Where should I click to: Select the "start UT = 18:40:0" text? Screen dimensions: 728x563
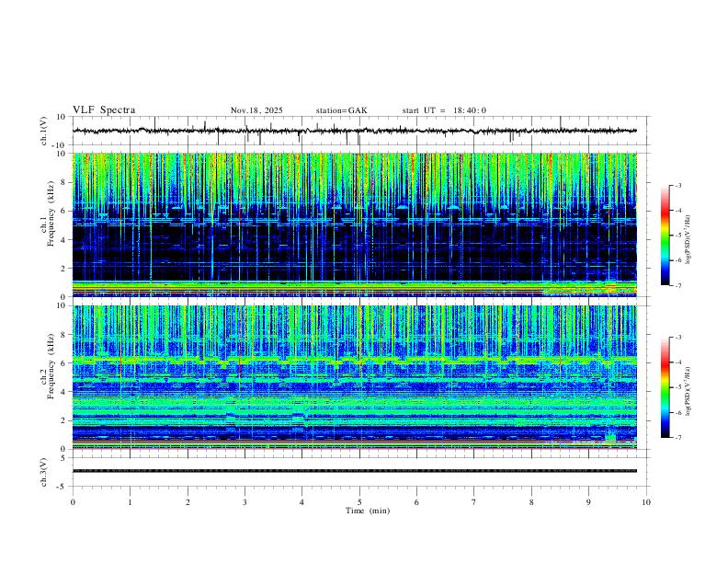[x=444, y=110]
